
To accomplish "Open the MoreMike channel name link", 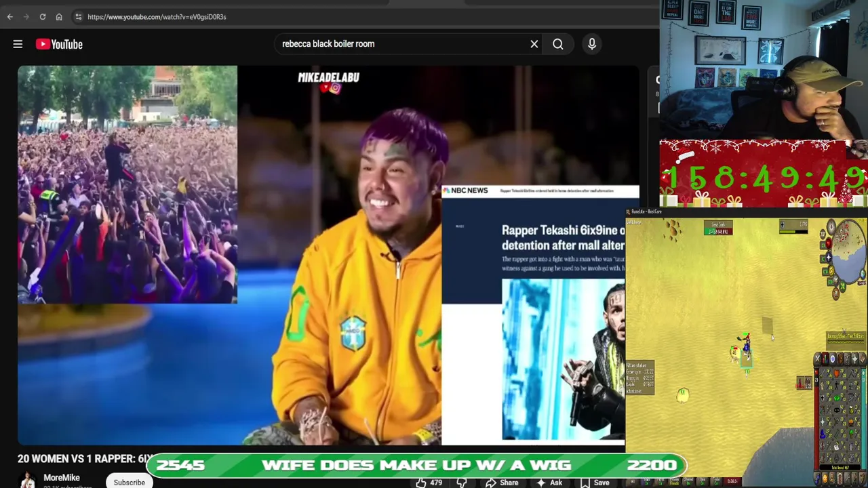I will click(62, 478).
